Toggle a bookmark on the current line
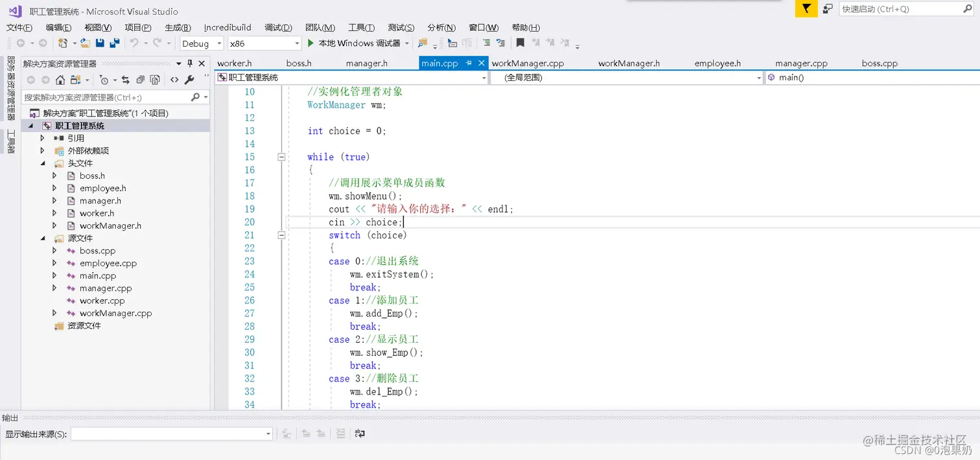980x460 pixels. pyautogui.click(x=520, y=43)
